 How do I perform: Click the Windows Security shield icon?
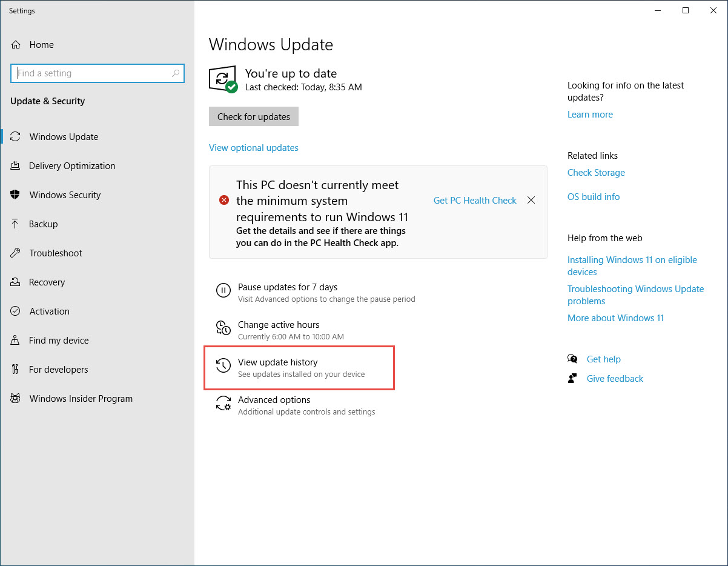click(16, 195)
